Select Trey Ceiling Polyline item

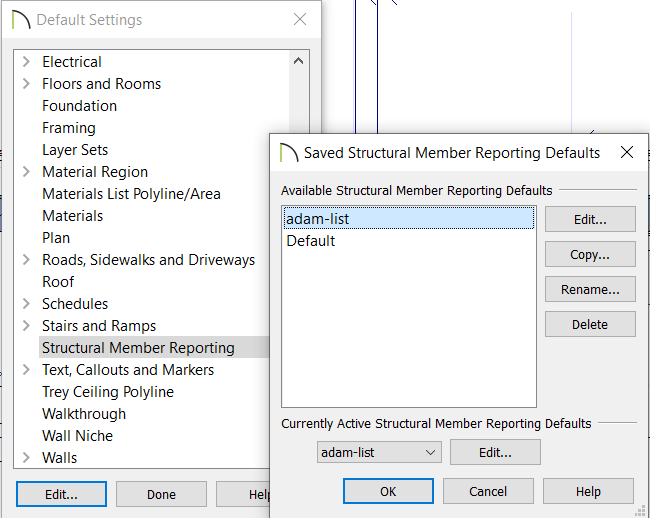click(x=108, y=392)
